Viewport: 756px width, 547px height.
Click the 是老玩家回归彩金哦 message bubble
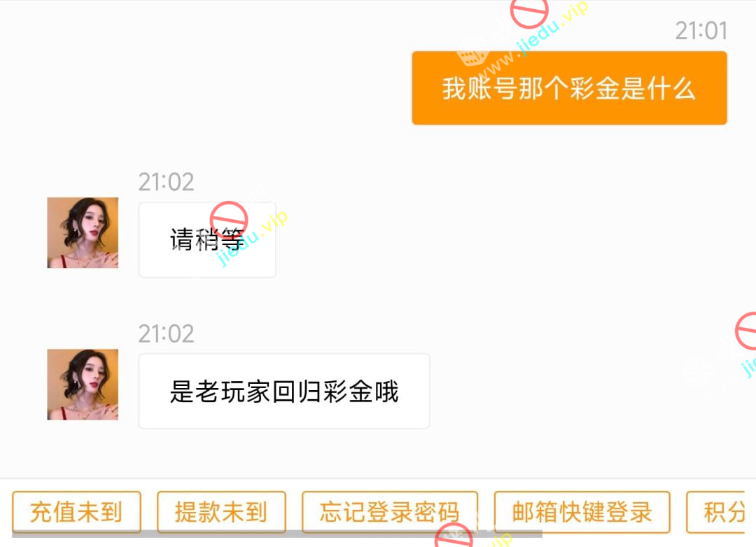coord(284,392)
